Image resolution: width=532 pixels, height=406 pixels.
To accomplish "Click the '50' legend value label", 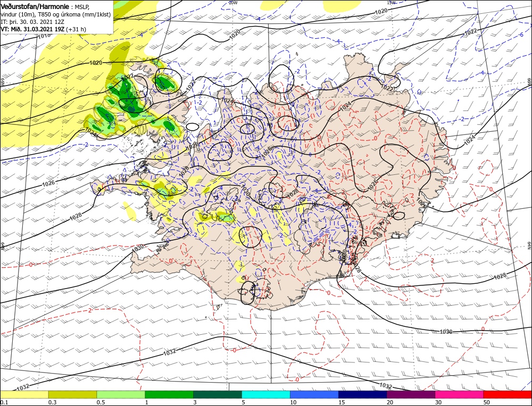I will tap(487, 402).
